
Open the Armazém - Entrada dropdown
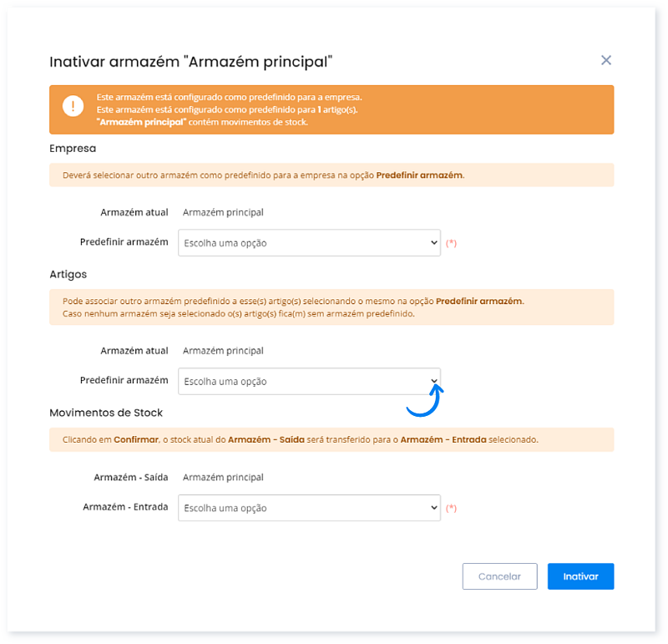(x=309, y=508)
